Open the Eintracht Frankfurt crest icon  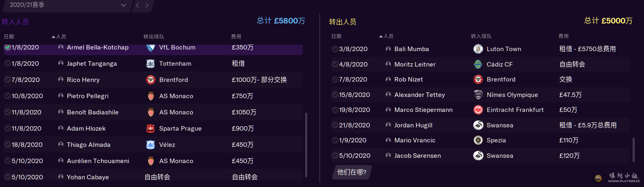[478, 110]
